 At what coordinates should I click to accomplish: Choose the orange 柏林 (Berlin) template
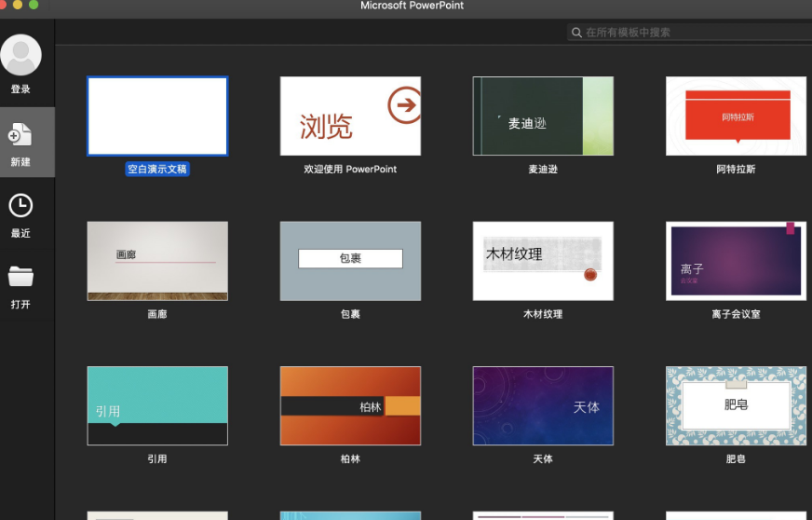tap(350, 405)
